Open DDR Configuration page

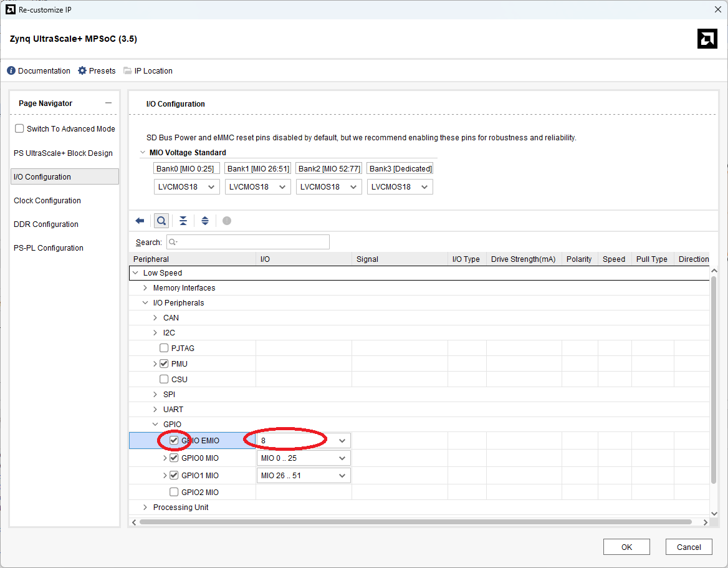[46, 224]
